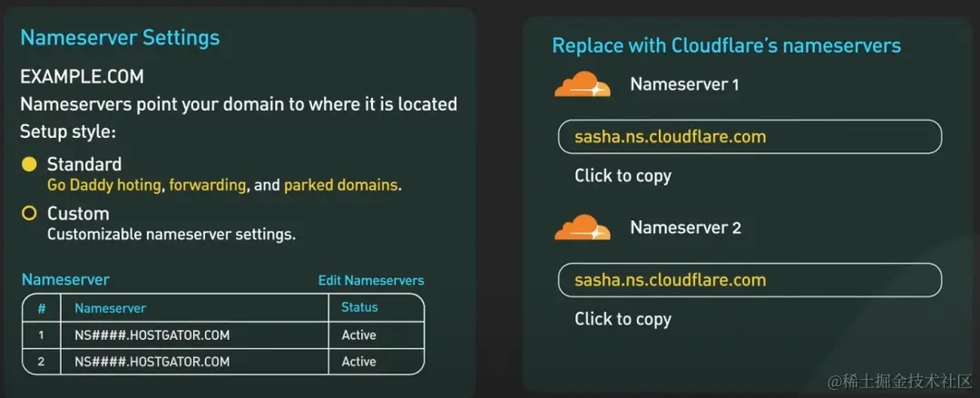
Task: Click the 'Setup style:' label
Action: [68, 132]
